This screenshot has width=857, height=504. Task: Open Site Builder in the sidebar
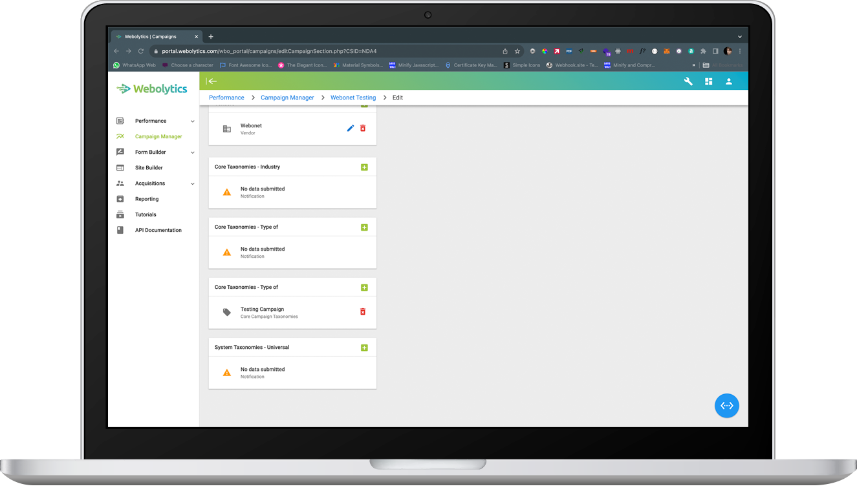pyautogui.click(x=149, y=167)
